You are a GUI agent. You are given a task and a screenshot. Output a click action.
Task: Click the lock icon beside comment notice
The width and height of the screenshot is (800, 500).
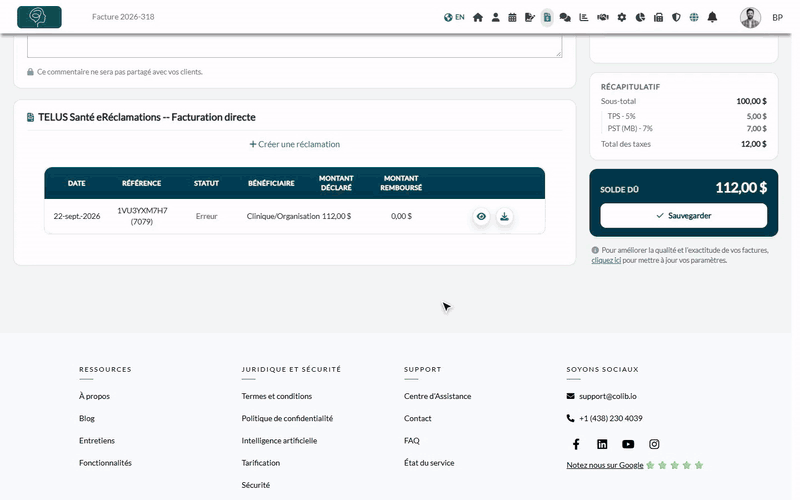click(x=31, y=72)
